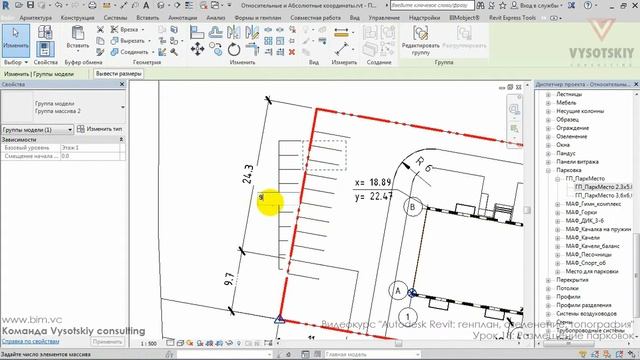Select the Aligned Dimension measure icon

[341, 32]
